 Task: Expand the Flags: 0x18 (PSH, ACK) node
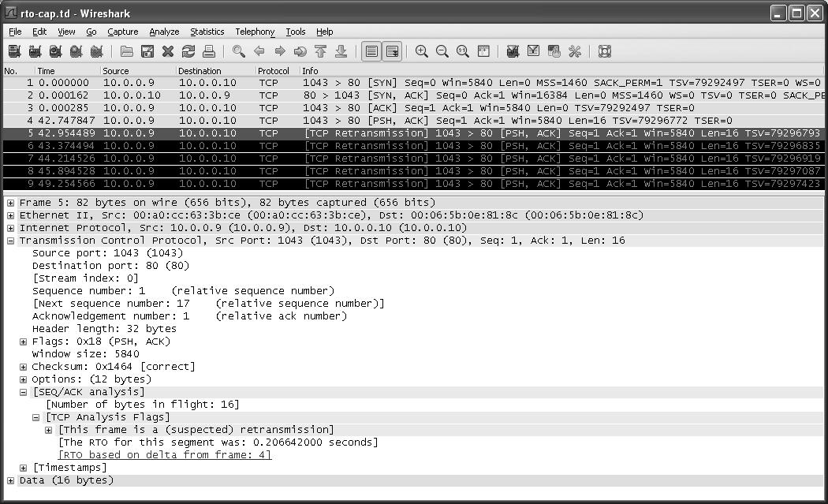24,342
